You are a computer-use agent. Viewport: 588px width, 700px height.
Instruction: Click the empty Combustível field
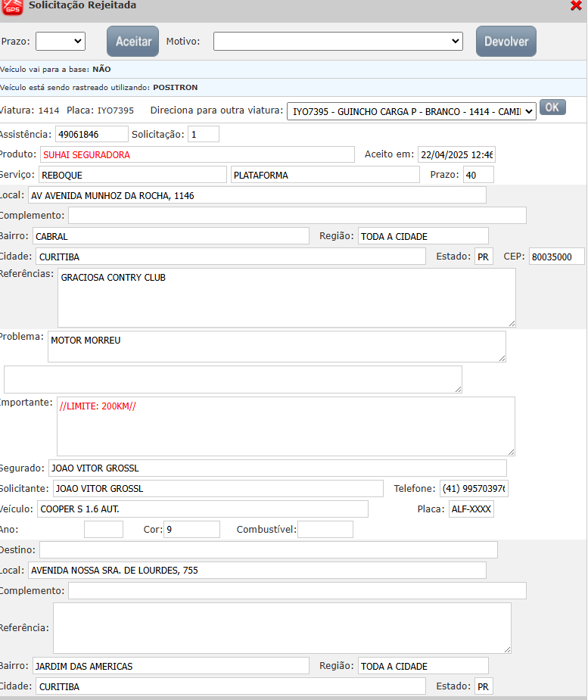pyautogui.click(x=325, y=530)
